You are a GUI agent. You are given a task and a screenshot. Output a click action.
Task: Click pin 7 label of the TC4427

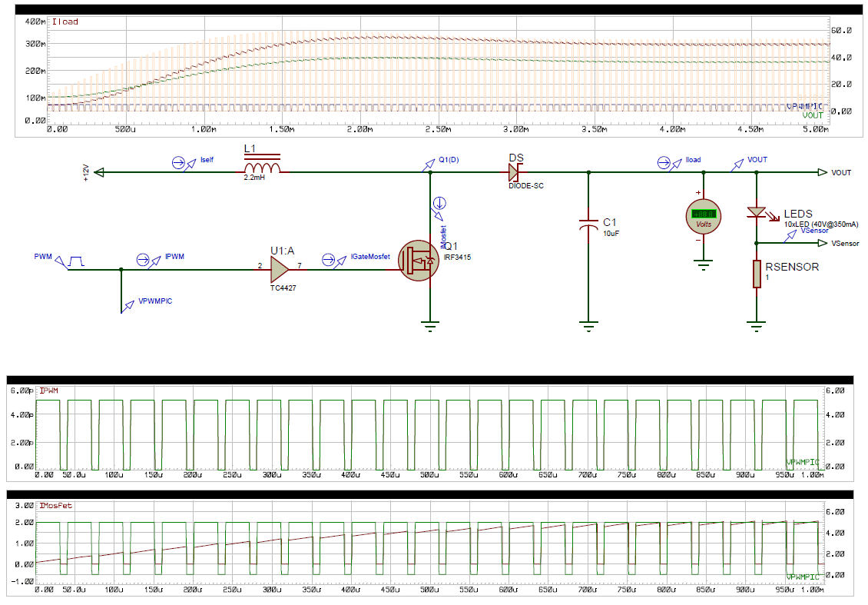pyautogui.click(x=300, y=266)
